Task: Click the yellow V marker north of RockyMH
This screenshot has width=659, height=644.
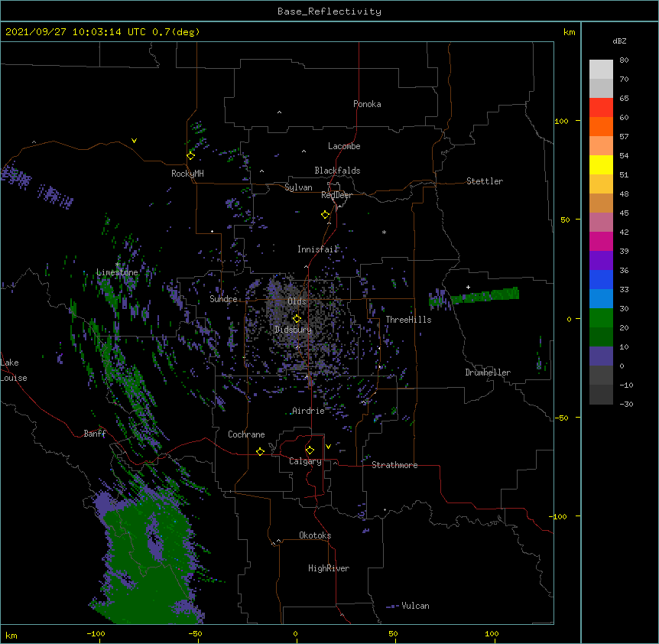Action: 134,141
